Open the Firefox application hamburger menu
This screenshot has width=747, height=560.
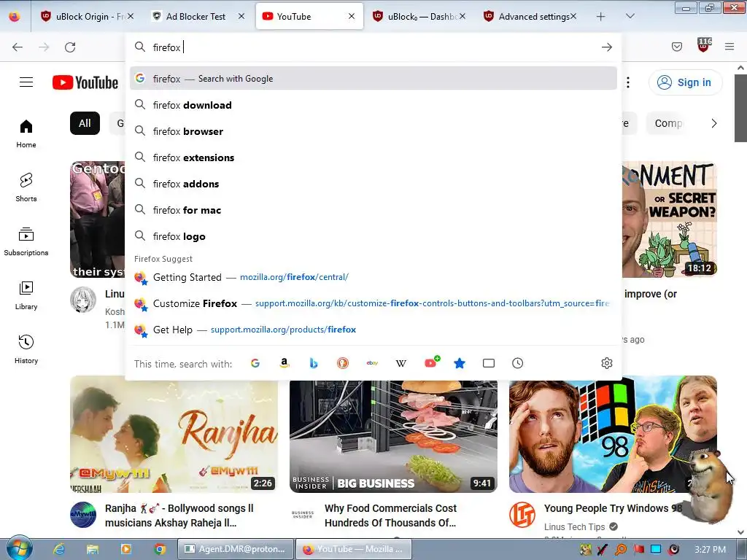tap(729, 47)
